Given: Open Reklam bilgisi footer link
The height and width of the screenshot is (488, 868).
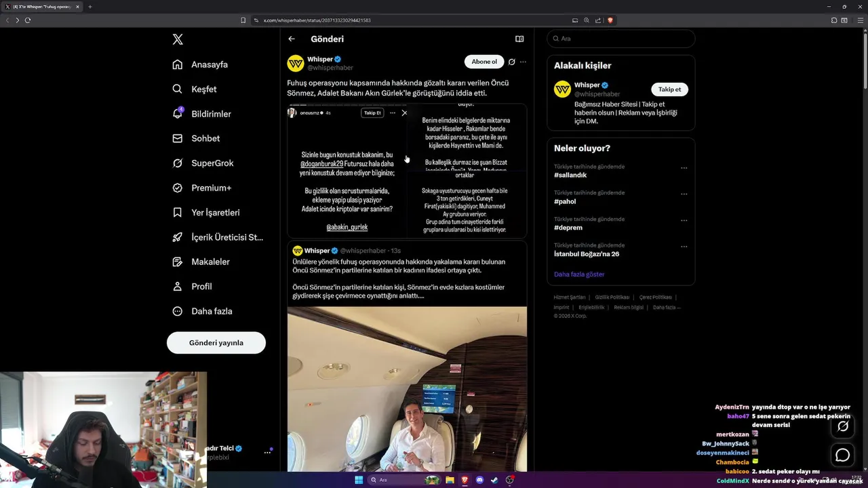Looking at the screenshot, I should 629,307.
